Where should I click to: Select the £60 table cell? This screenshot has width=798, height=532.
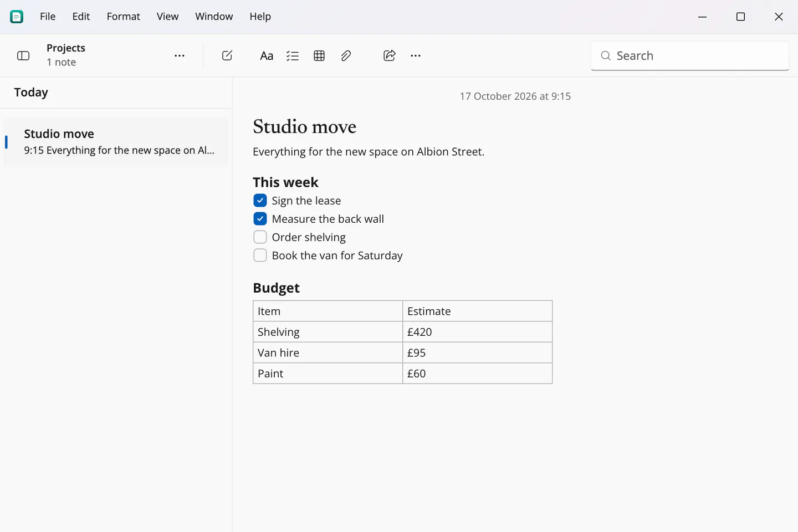478,374
